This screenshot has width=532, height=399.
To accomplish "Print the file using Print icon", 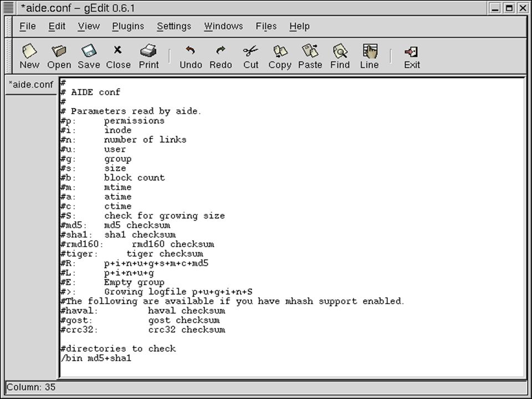I will tap(149, 57).
